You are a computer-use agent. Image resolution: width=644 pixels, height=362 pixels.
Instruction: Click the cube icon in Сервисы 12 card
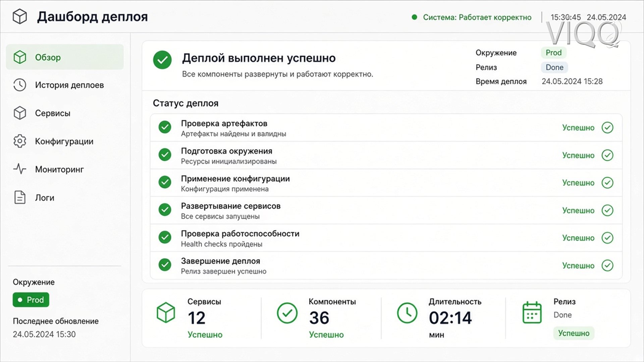pos(166,313)
